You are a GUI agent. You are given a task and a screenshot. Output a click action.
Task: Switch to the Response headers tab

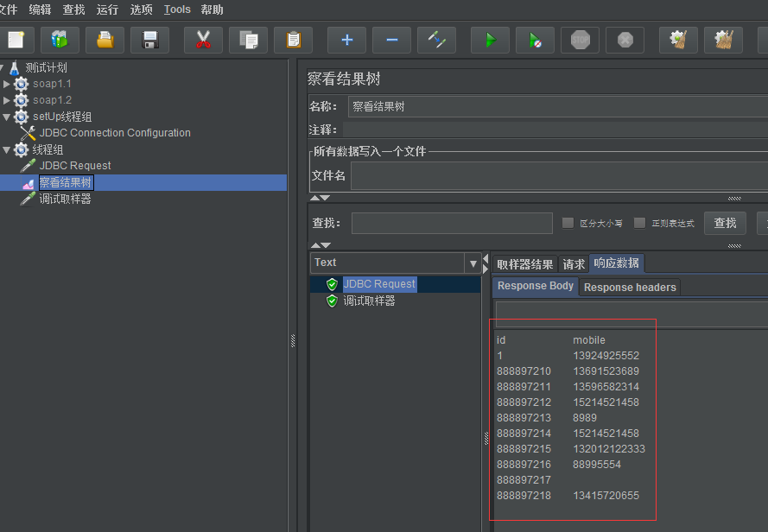tap(630, 287)
